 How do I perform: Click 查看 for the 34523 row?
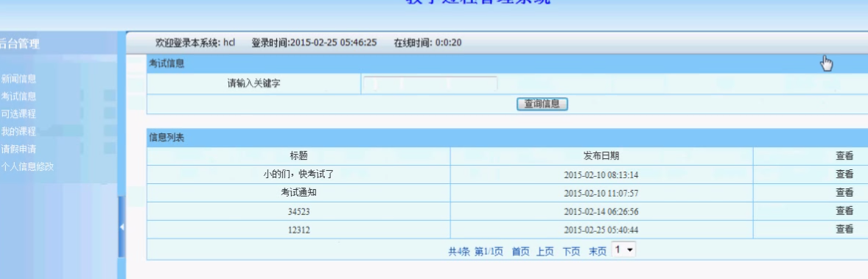(844, 211)
